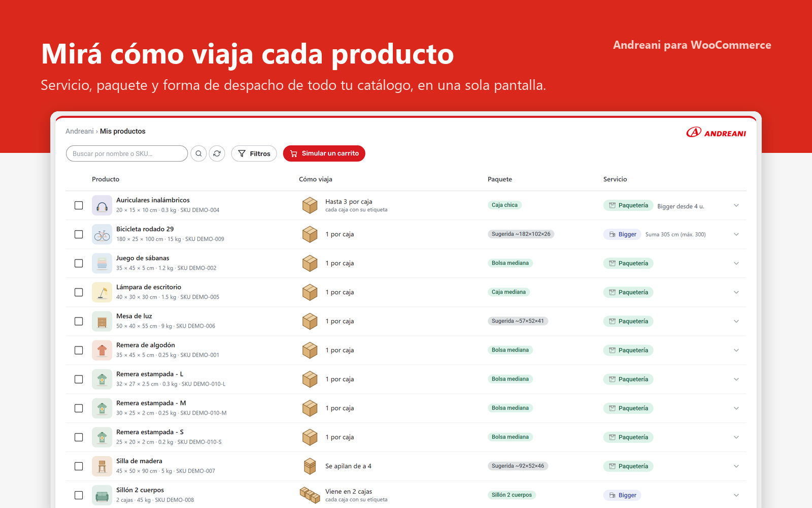
Task: Expand the Mesa de luz row chevron
Action: point(736,321)
